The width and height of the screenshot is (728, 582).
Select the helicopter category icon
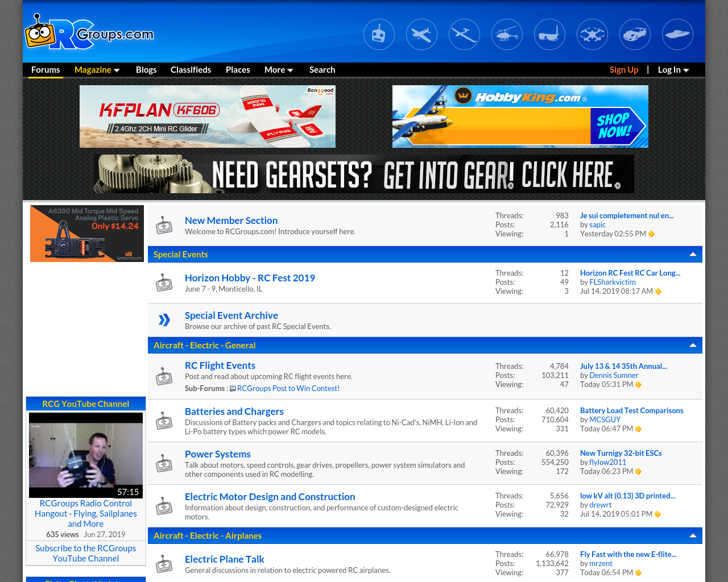click(507, 35)
